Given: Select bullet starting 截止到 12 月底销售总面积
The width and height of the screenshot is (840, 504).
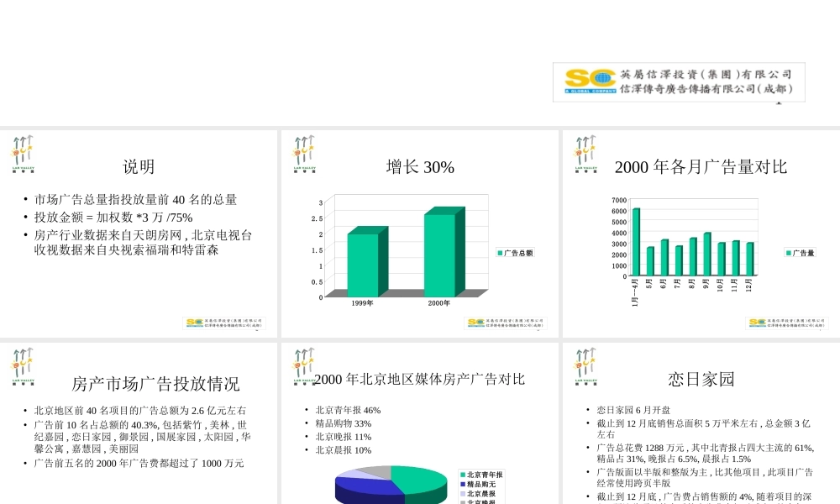Looking at the screenshot, I should 703,429.
